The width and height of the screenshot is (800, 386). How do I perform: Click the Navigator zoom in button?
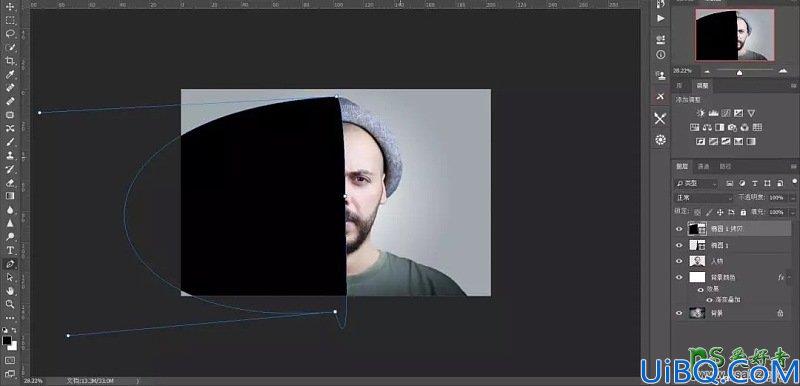click(x=783, y=71)
